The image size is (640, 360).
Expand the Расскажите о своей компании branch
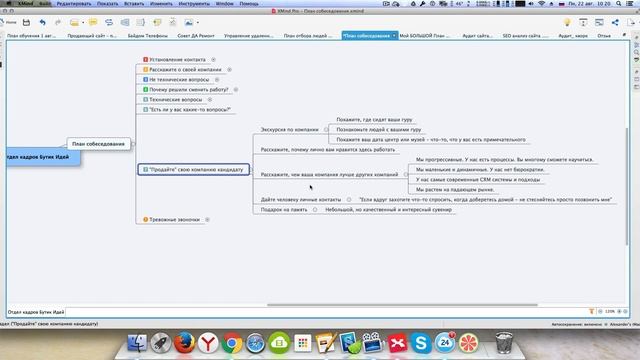pos(229,70)
